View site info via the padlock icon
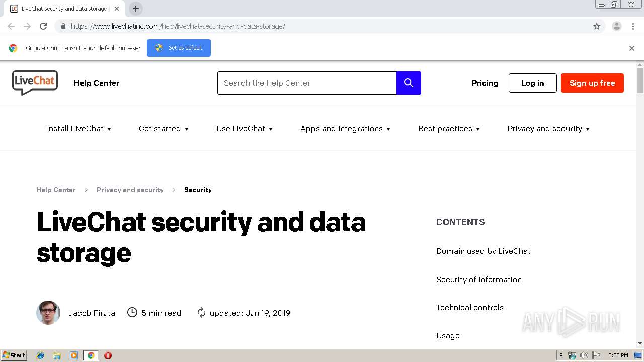Screen dimensions: 644x362 63,26
